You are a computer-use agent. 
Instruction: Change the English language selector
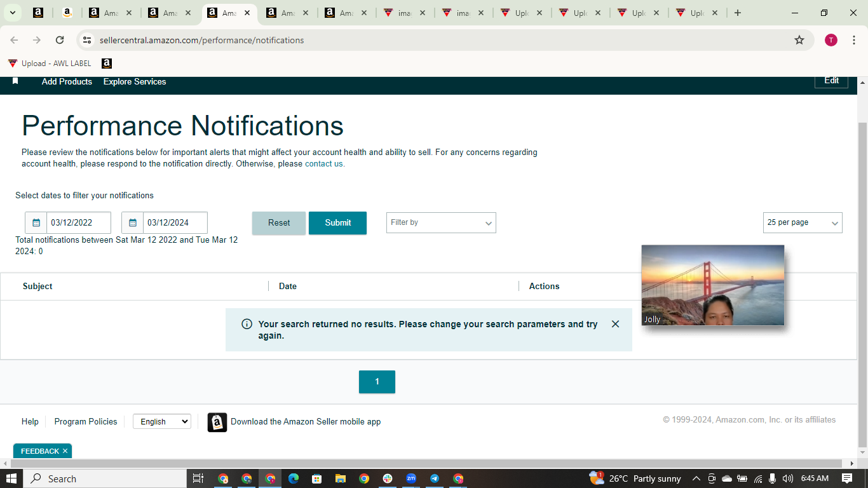tap(162, 421)
